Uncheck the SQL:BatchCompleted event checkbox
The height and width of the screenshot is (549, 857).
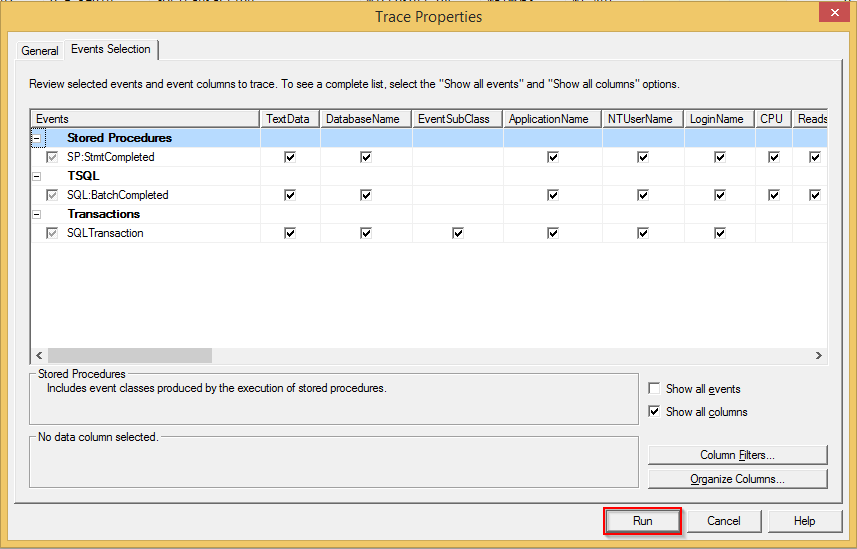(52, 195)
